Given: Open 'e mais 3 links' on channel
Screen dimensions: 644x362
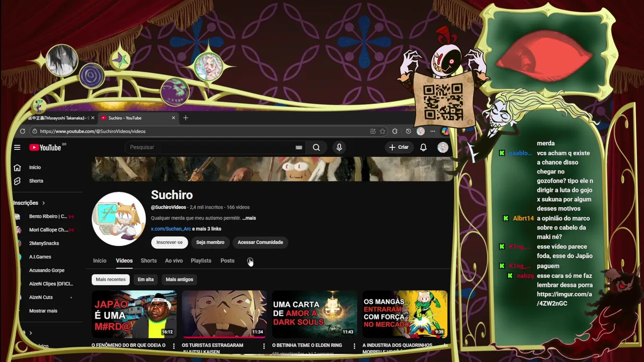Looking at the screenshot, I should [x=207, y=229].
